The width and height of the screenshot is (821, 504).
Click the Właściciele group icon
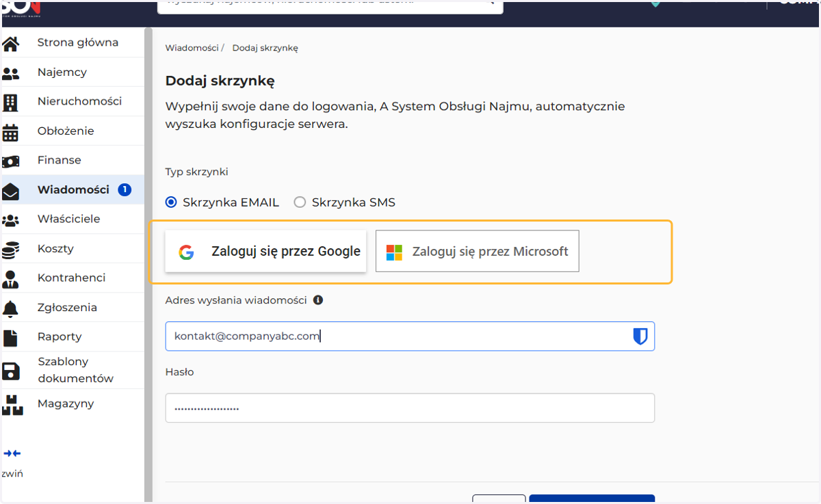(10, 220)
